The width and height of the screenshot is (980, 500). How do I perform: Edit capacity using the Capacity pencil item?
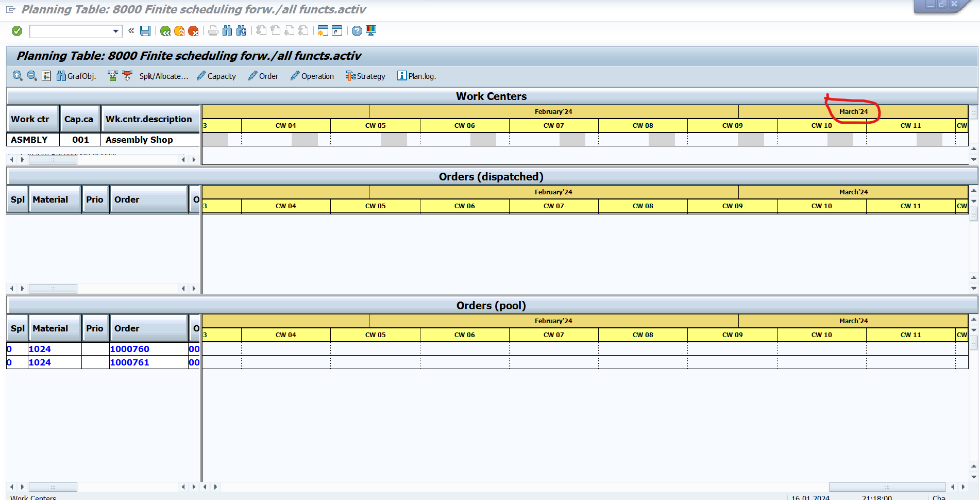(216, 76)
